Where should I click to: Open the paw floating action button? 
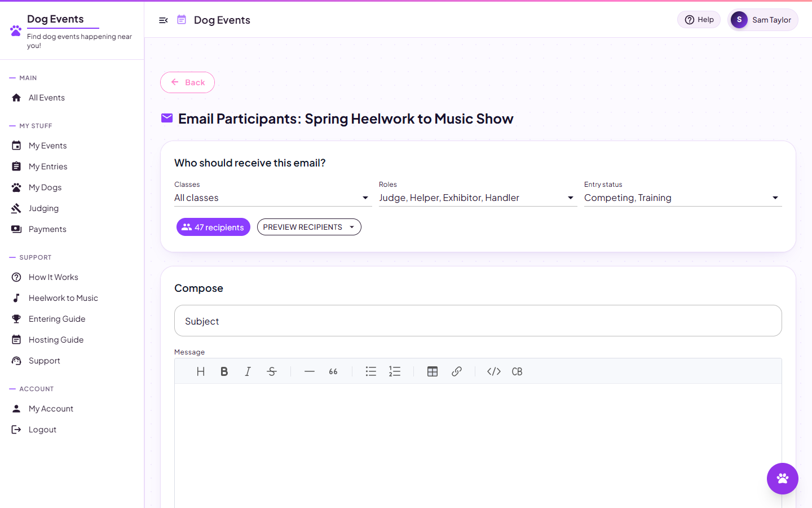[783, 479]
